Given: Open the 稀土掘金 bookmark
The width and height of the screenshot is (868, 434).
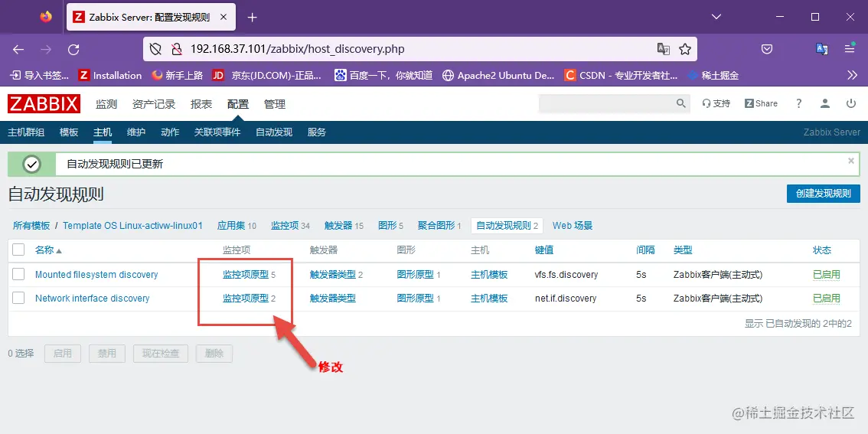Looking at the screenshot, I should [x=713, y=75].
